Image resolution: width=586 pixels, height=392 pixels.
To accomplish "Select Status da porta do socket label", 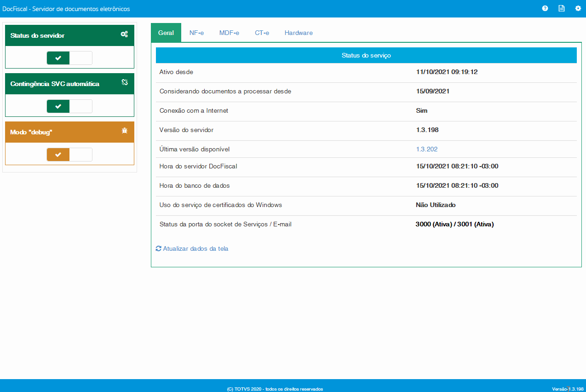I will coord(225,225).
